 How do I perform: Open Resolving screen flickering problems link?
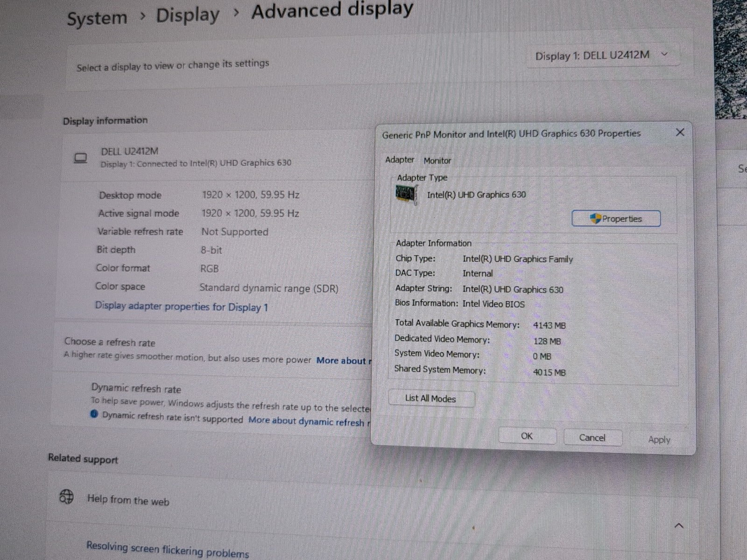click(x=168, y=549)
